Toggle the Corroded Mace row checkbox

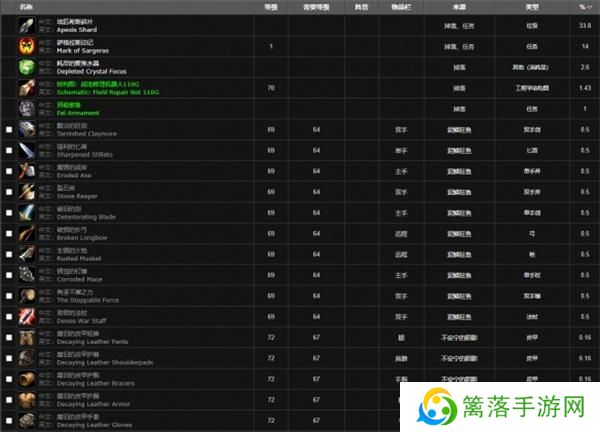(9, 275)
